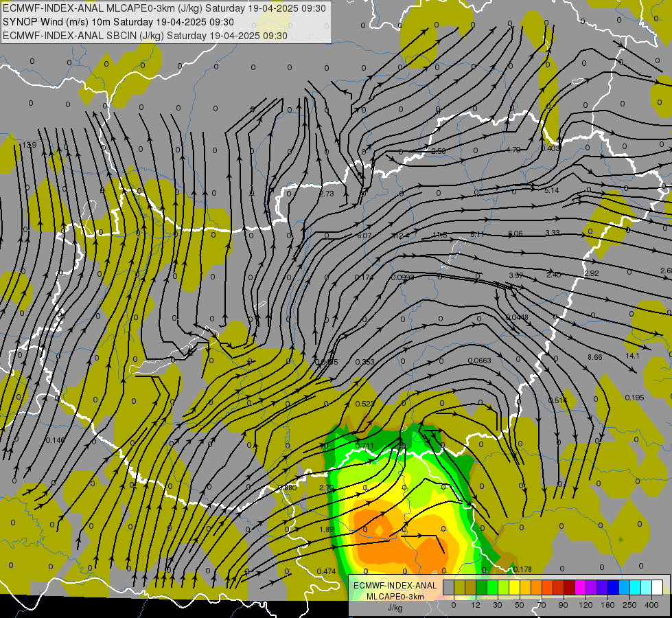Click the legend tick label 30

[x=497, y=605]
